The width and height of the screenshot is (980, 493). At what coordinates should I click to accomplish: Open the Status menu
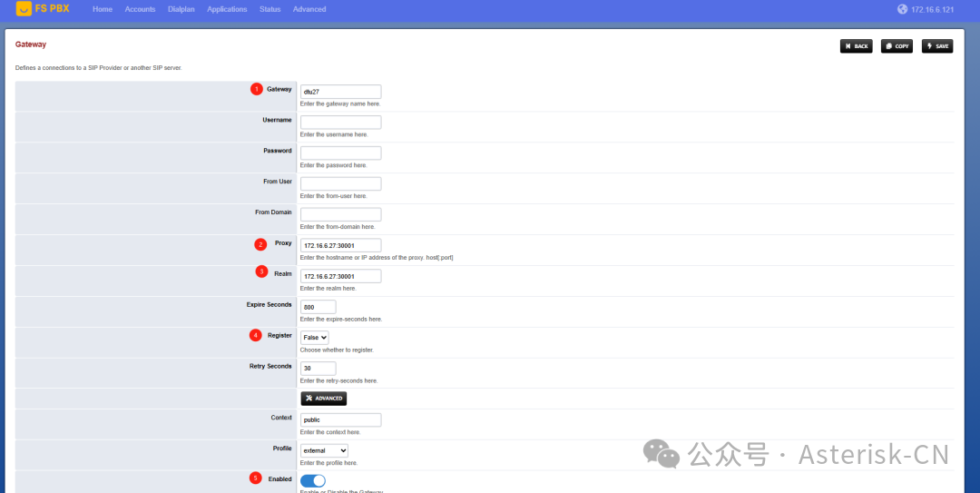(270, 9)
